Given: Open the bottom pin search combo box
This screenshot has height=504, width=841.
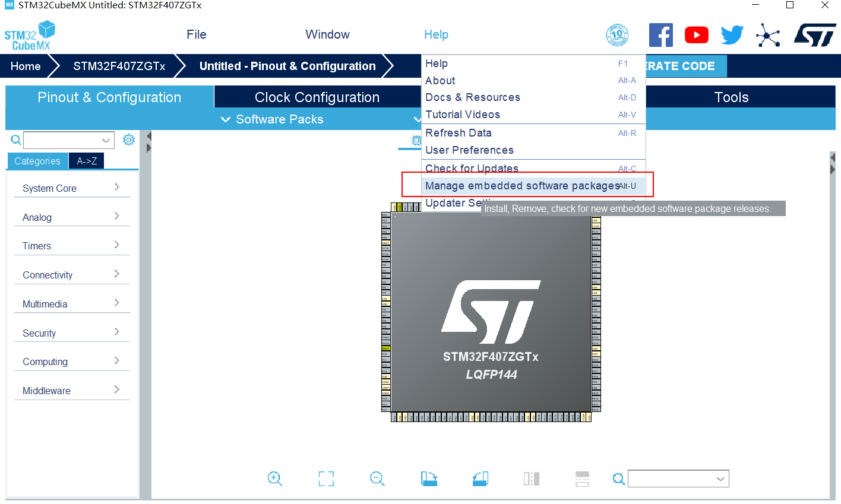Looking at the screenshot, I should [x=678, y=478].
